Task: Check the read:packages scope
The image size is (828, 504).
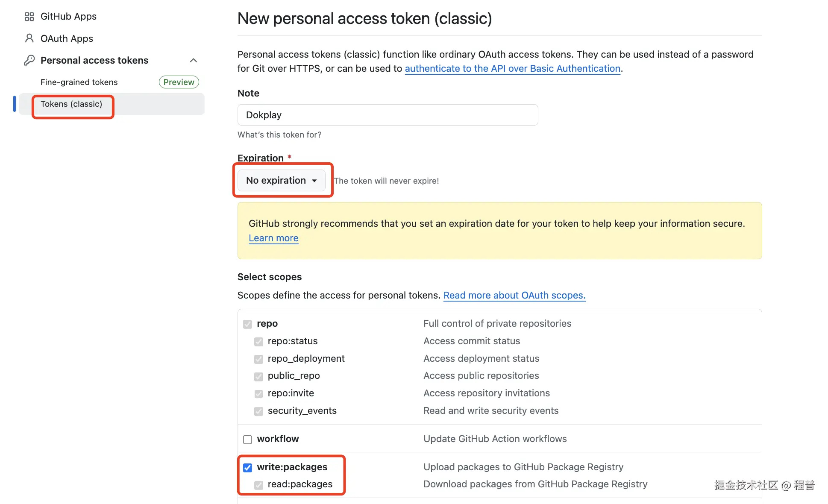Action: pyautogui.click(x=258, y=485)
